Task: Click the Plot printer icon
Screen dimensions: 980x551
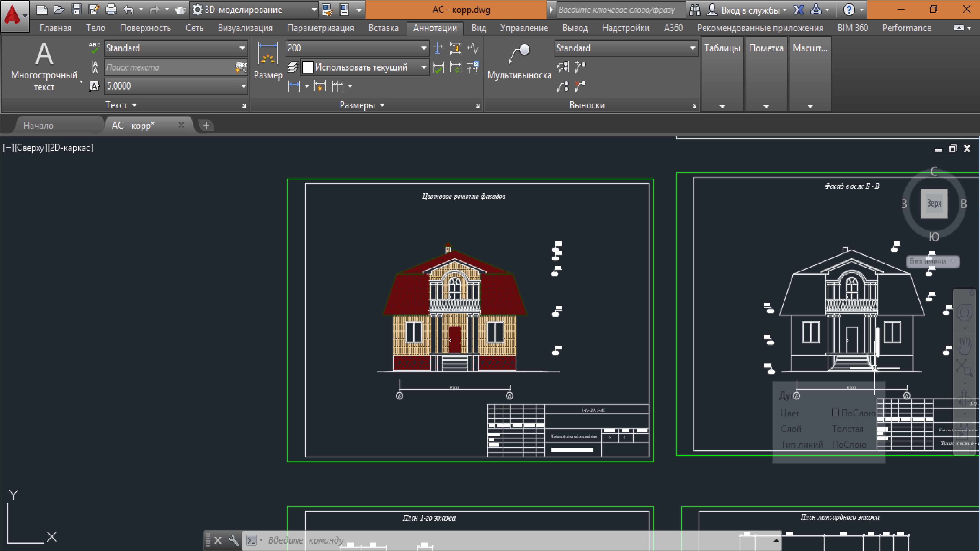Action: coord(111,10)
